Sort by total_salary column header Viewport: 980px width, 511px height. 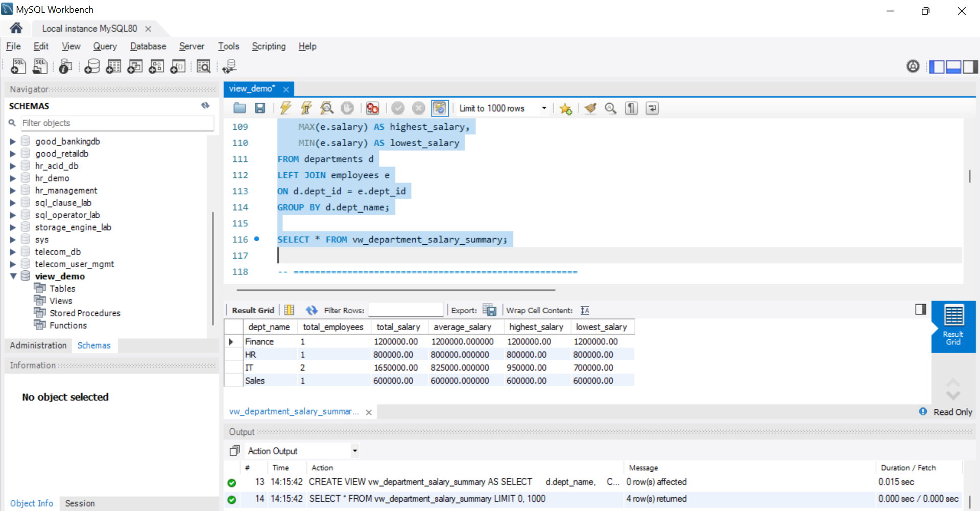coord(398,327)
